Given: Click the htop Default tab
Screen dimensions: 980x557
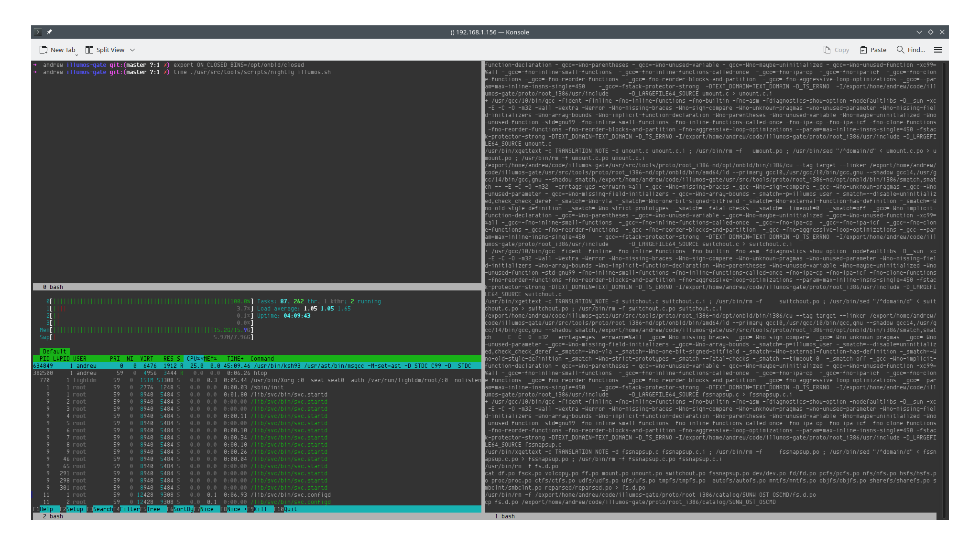Looking at the screenshot, I should coord(54,352).
